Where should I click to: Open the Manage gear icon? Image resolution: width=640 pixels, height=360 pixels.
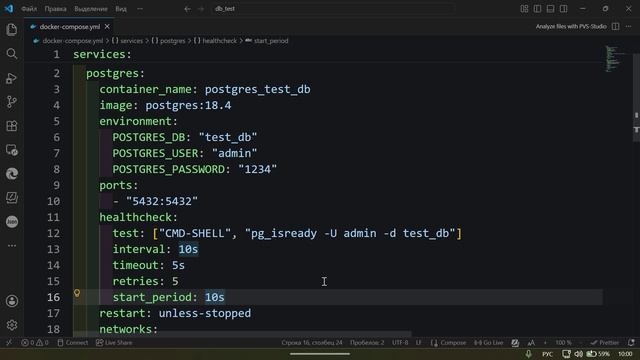(x=12, y=325)
